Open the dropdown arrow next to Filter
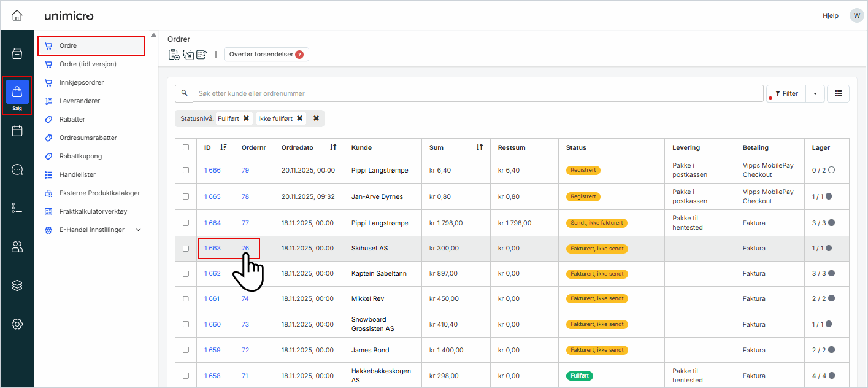868x388 pixels. (815, 93)
